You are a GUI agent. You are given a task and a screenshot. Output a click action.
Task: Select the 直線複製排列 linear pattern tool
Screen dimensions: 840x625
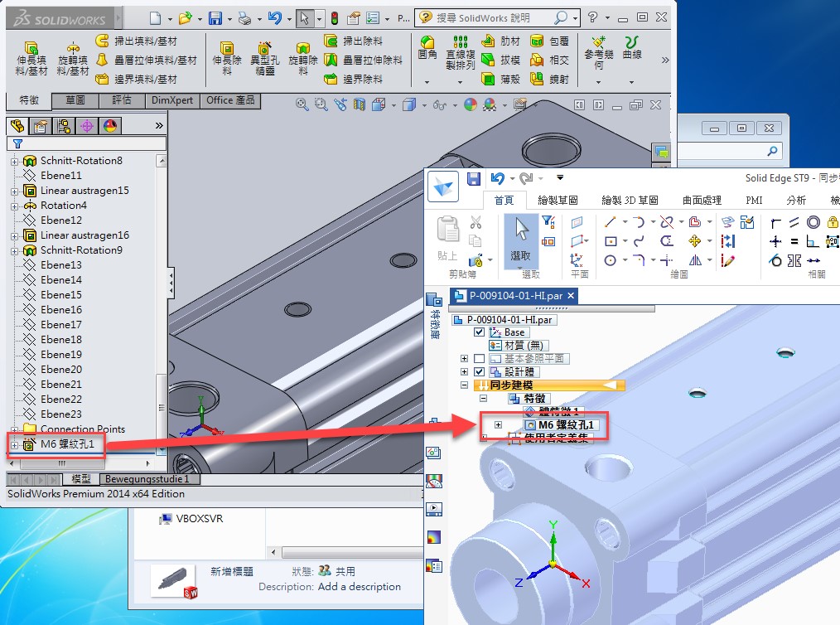click(461, 53)
